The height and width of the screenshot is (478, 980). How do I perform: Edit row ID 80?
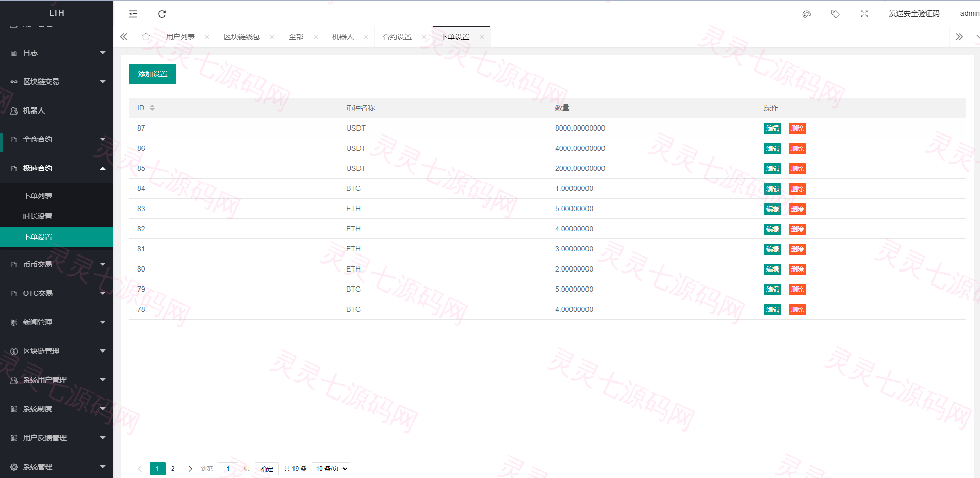pyautogui.click(x=773, y=269)
